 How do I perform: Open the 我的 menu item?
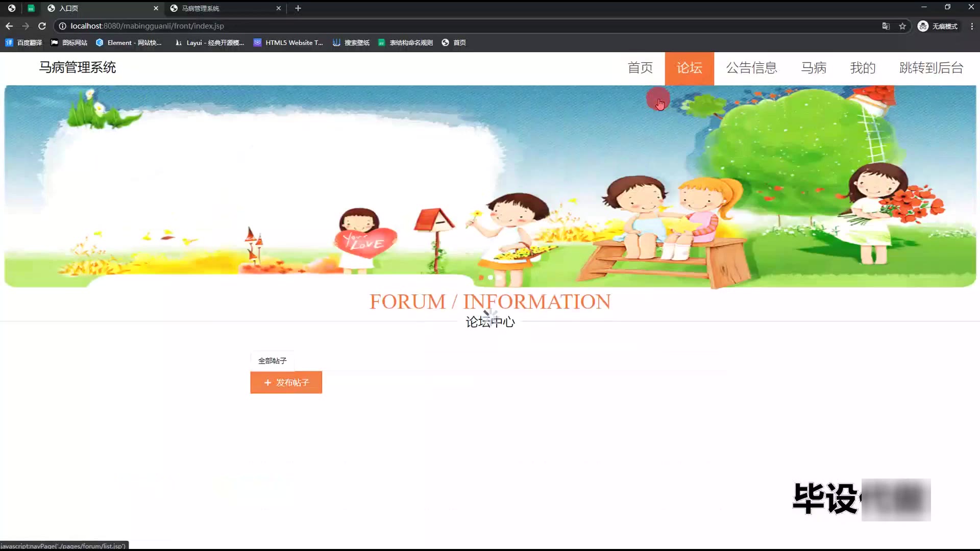863,68
